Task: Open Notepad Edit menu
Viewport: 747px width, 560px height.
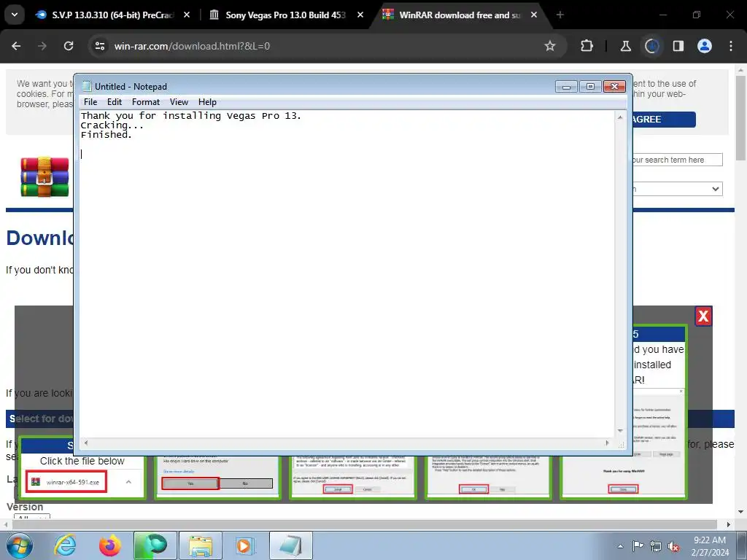Action: 115,102
